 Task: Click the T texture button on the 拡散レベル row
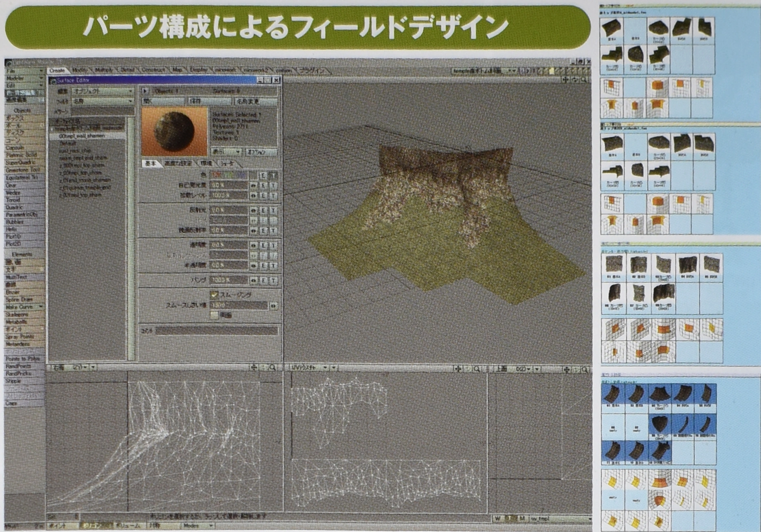[273, 195]
